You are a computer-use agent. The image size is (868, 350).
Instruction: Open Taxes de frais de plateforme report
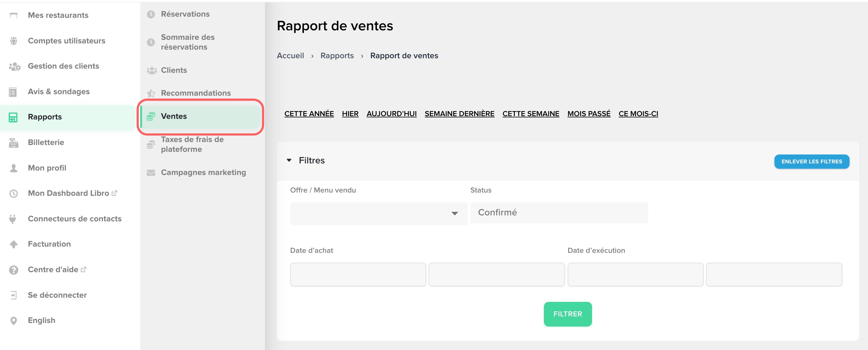pos(192,144)
